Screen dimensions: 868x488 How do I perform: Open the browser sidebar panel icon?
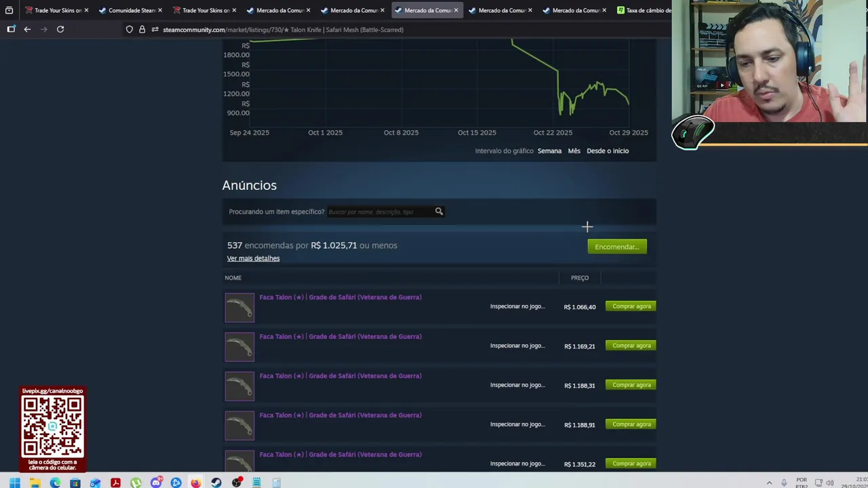[11, 29]
